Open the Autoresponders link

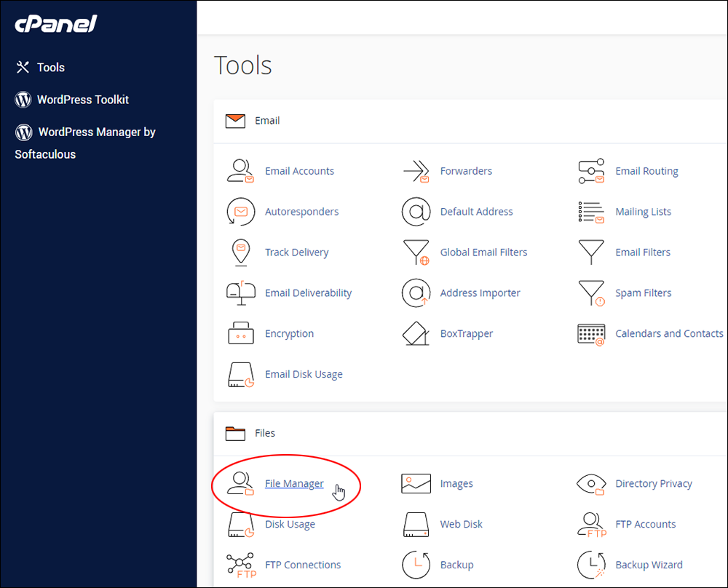[302, 212]
